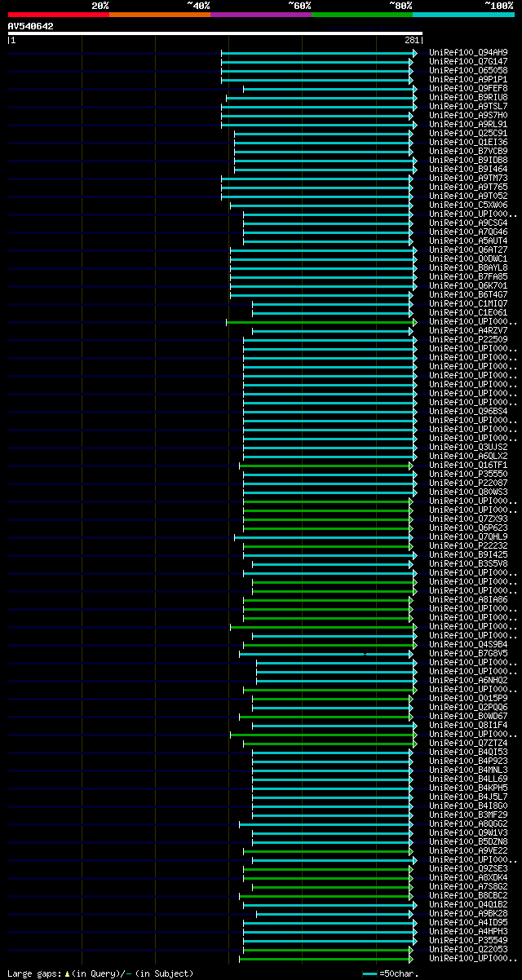Click UniRef100_A7S8G2 hit label
Screen dimensions: 522x980
pyautogui.click(x=468, y=886)
